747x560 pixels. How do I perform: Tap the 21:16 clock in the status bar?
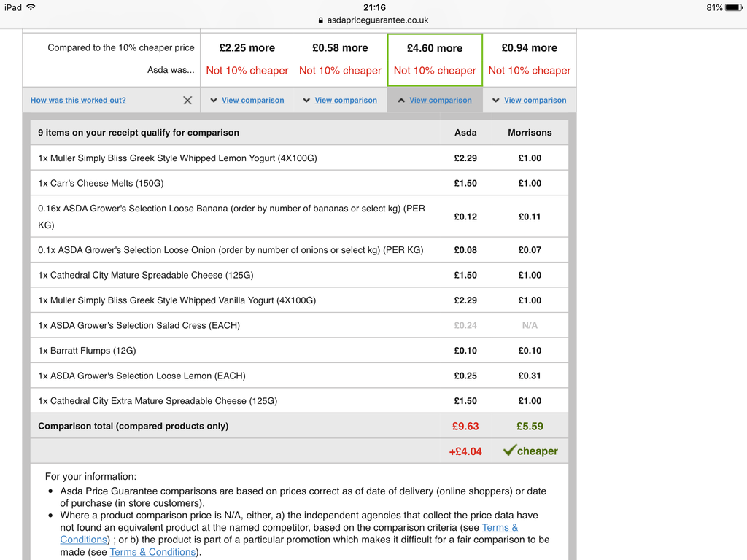[x=374, y=7]
